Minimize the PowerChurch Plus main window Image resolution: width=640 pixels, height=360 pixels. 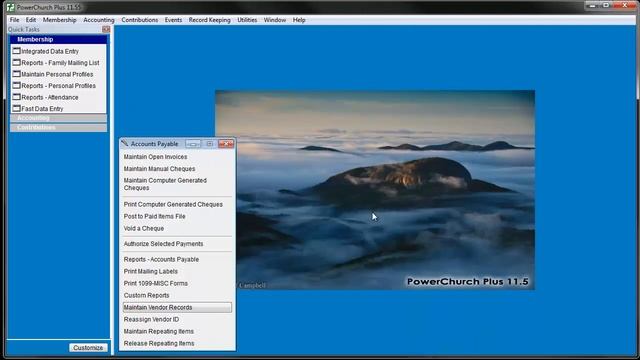[x=592, y=5]
